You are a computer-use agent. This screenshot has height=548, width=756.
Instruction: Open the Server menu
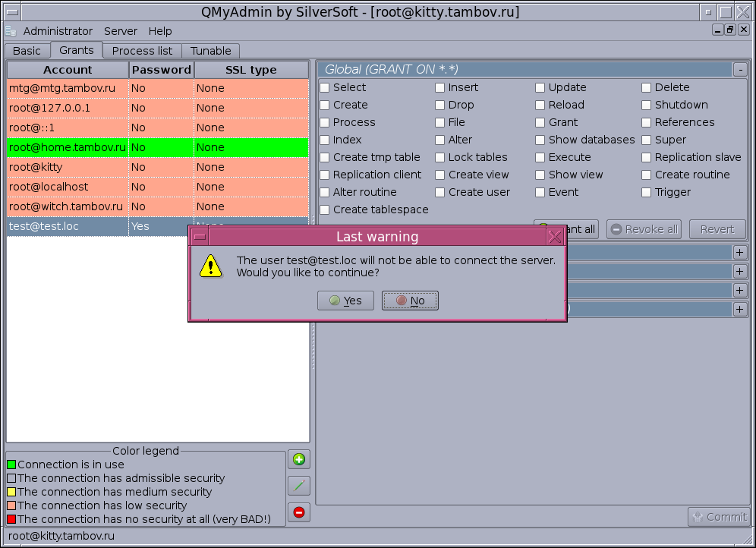121,31
